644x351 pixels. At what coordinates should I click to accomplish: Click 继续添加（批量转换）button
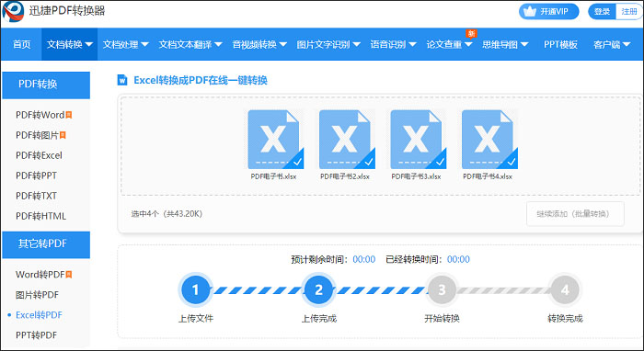click(575, 214)
